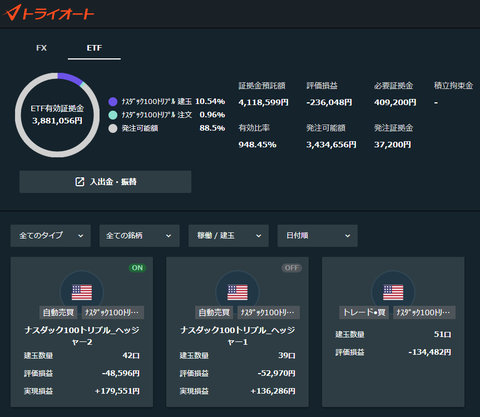Click 建玉数量 51口 value

coord(442,334)
